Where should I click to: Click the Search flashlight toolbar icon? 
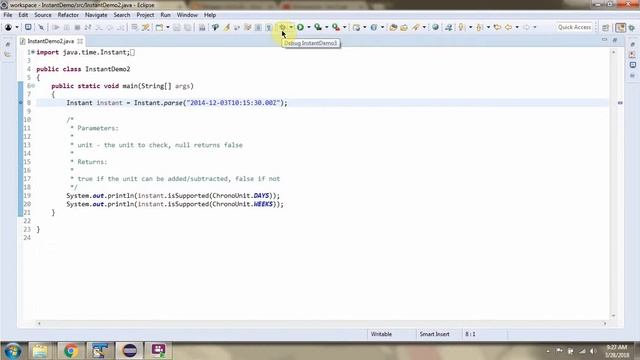click(x=416, y=27)
